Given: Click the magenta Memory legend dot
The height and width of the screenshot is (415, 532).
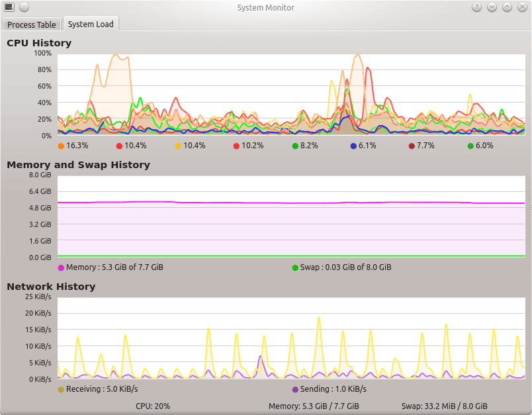Looking at the screenshot, I should [x=62, y=267].
